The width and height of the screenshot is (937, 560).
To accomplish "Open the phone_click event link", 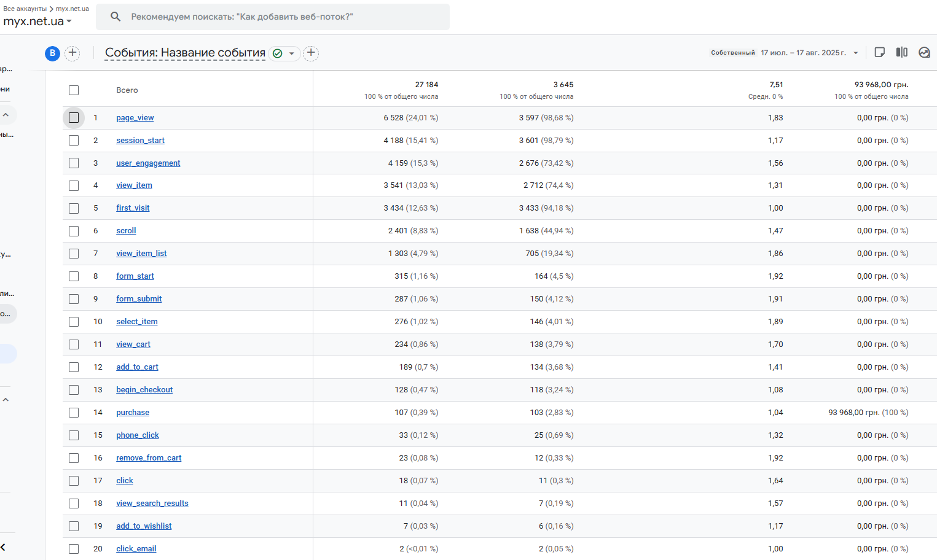I will tap(138, 435).
